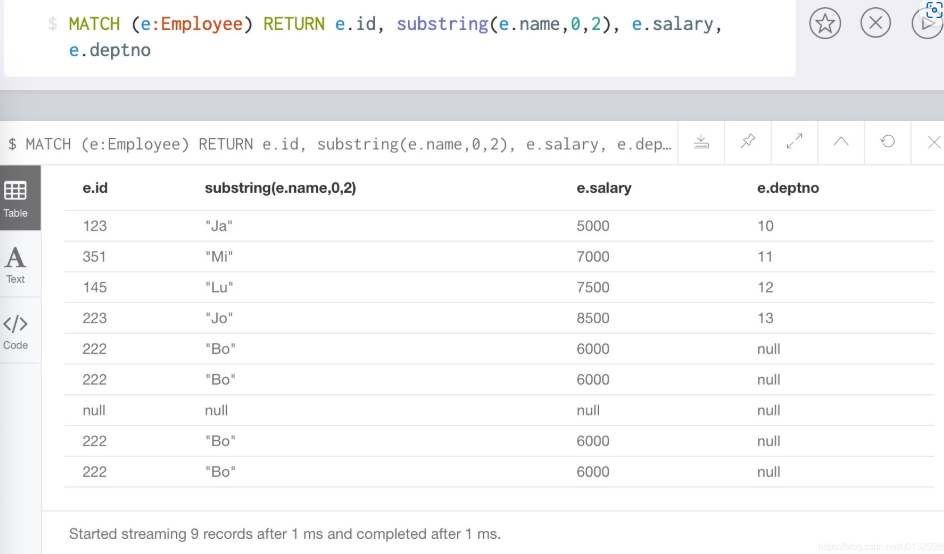Clear the query editor with X icon
Viewport: 944px width, 554px height.
(875, 23)
